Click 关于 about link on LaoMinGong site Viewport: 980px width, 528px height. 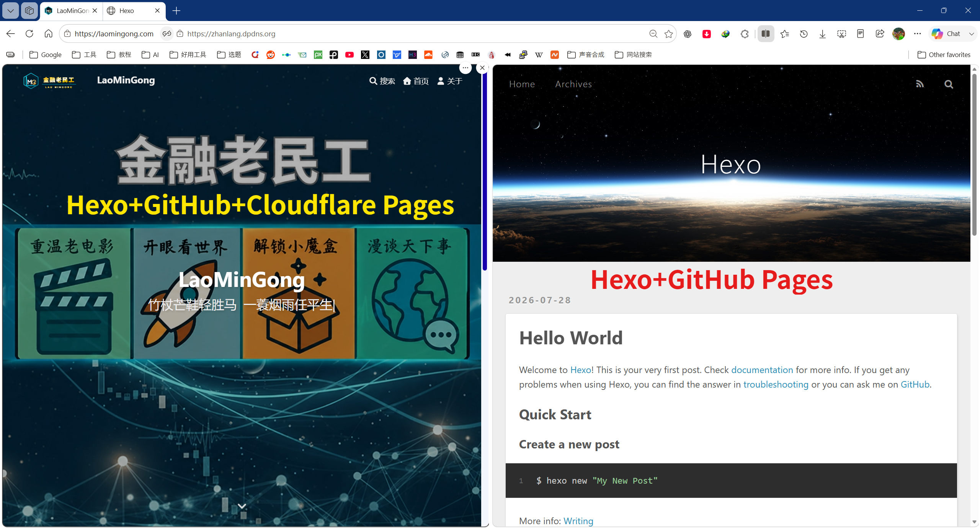coord(450,81)
